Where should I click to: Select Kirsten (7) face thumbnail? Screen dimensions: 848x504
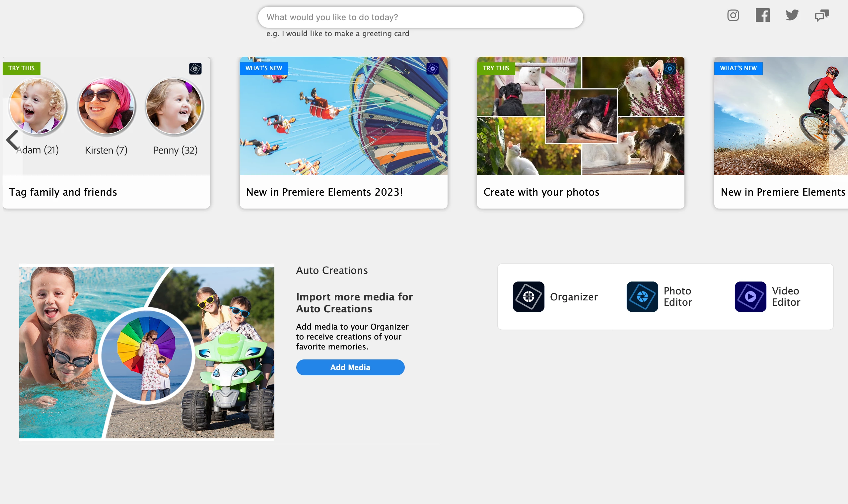tap(106, 106)
